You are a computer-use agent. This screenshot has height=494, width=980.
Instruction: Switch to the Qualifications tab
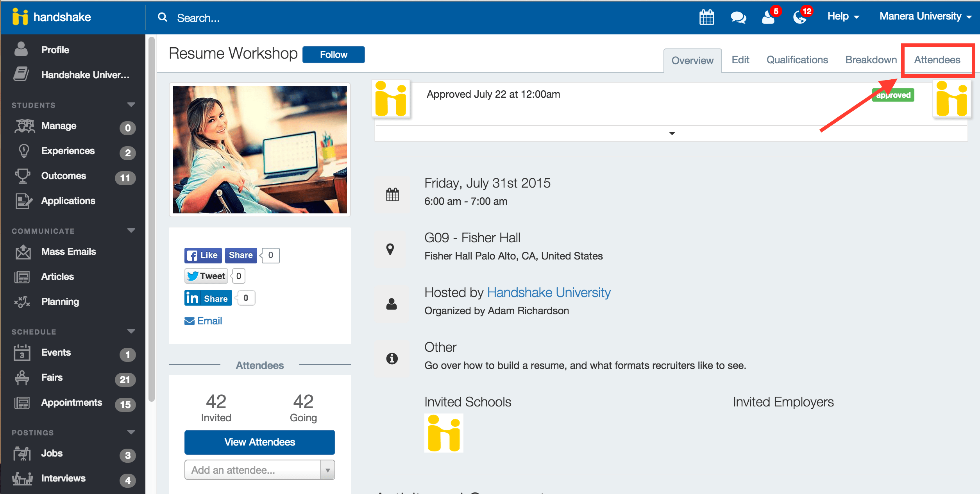tap(797, 60)
